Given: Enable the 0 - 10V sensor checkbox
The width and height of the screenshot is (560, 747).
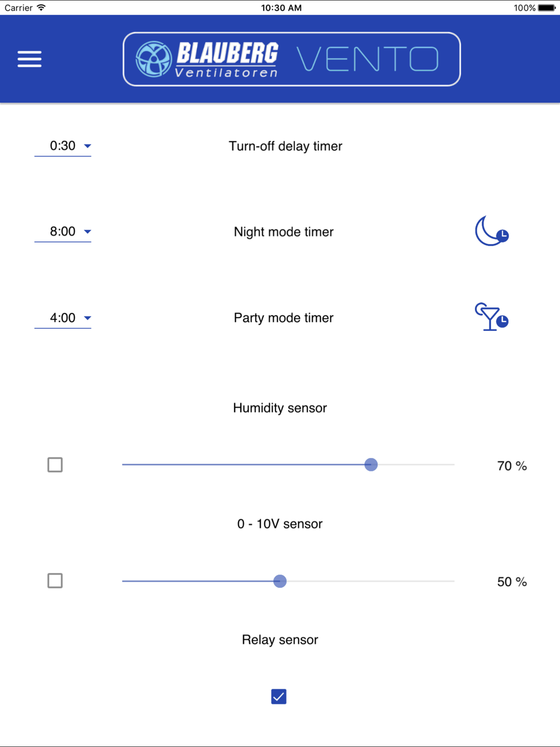Looking at the screenshot, I should point(55,581).
